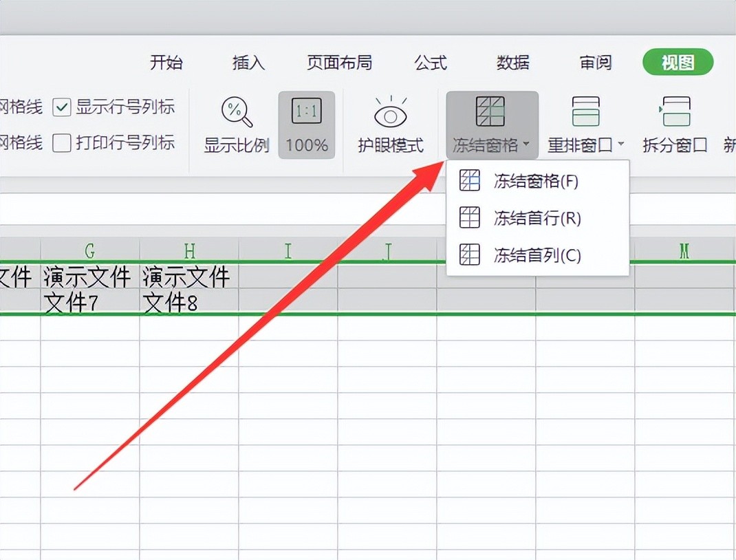
Task: Go to the 公式 tab
Action: pyautogui.click(x=431, y=63)
